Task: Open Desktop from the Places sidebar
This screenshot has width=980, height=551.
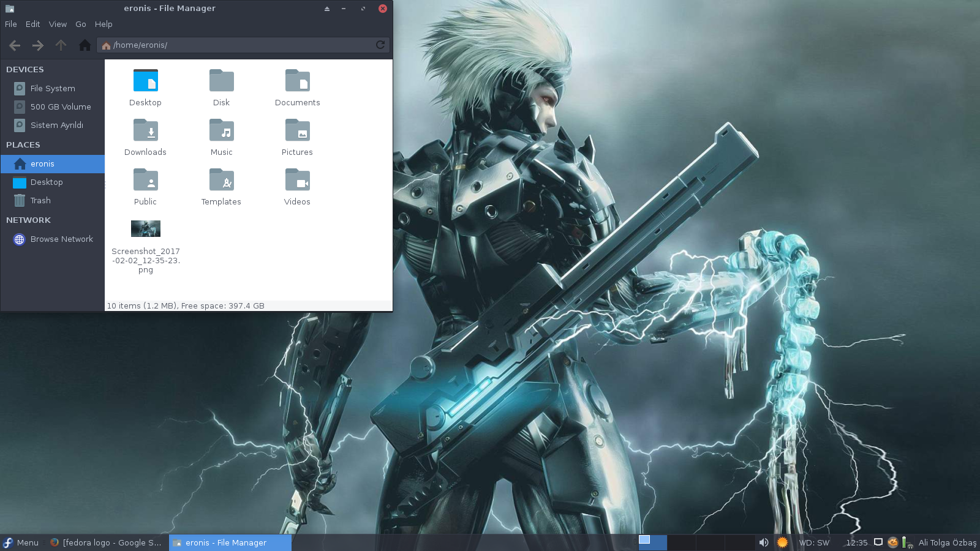Action: tap(53, 182)
